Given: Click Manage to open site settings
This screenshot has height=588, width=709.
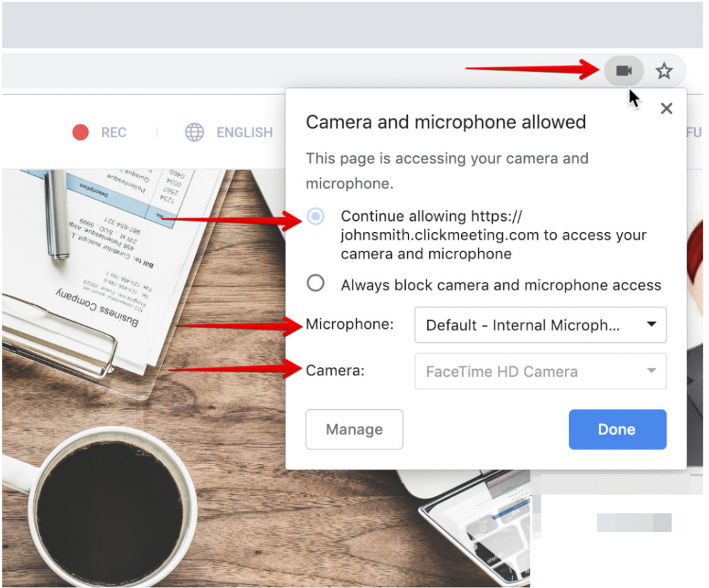Looking at the screenshot, I should 354,429.
